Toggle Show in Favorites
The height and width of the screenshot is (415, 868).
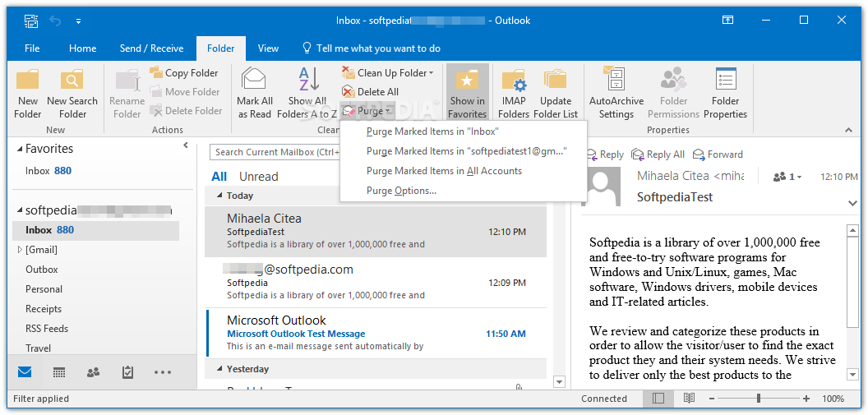467,94
